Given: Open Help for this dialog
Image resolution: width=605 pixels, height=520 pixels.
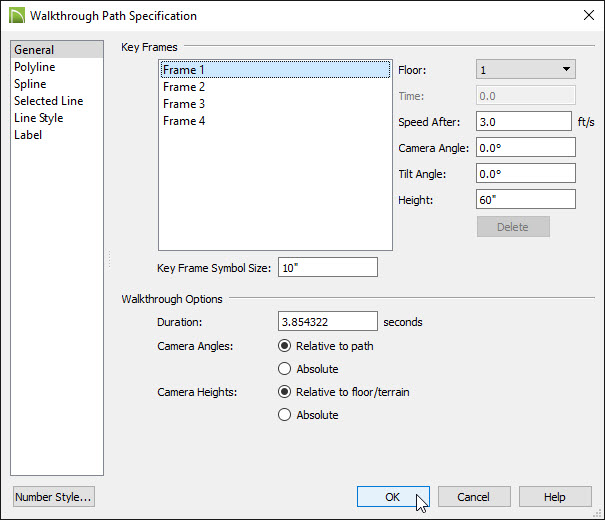Looking at the screenshot, I should click(x=555, y=496).
